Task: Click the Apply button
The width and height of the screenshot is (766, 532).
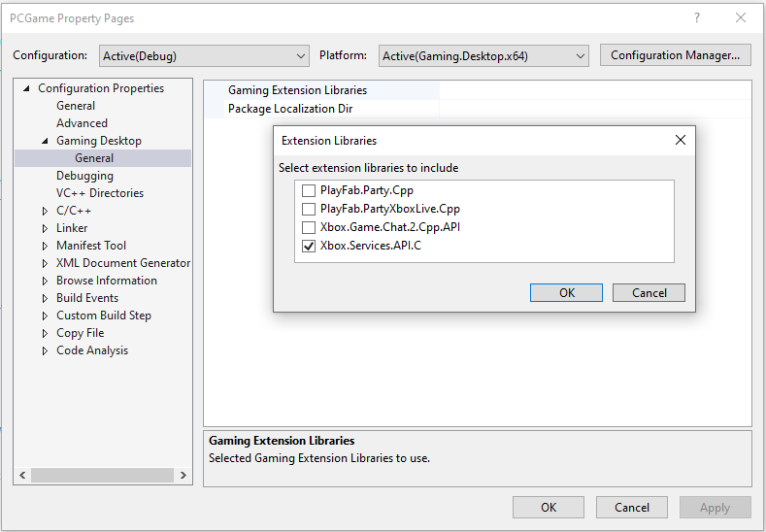Action: point(716,507)
